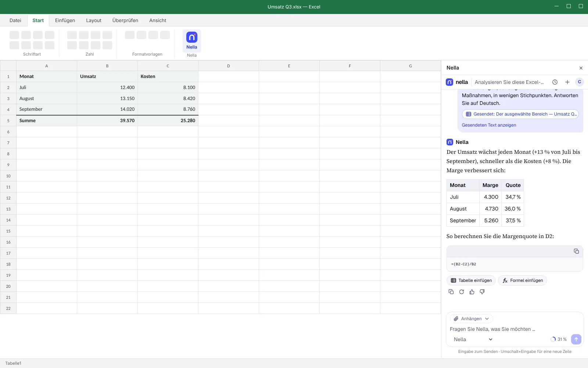588x368 pixels.
Task: Select the Start ribbon tab
Action: 38,21
